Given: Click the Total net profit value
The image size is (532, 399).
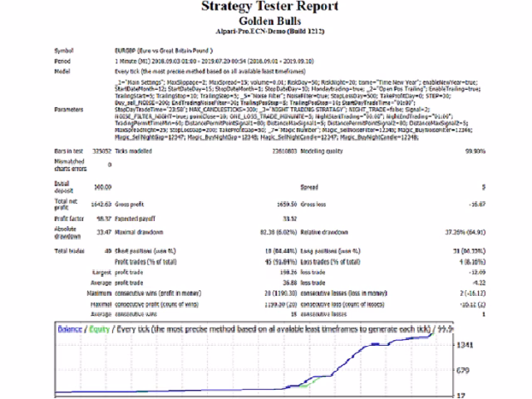Looking at the screenshot, I should (101, 204).
